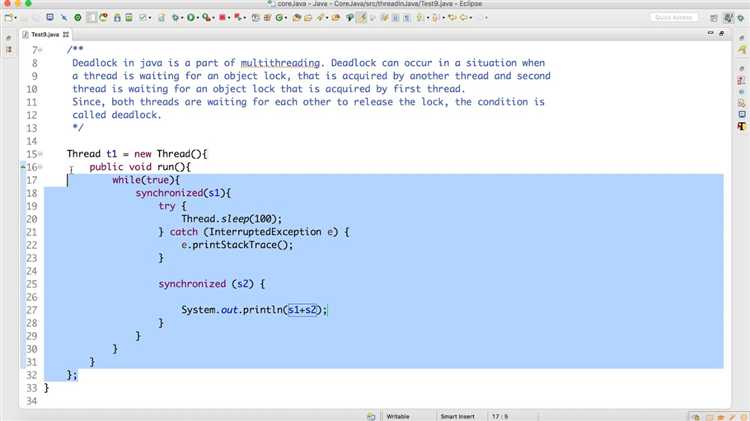750x421 pixels.
Task: Collapse the Javadoc fold marker at line 7
Action: click(41, 50)
